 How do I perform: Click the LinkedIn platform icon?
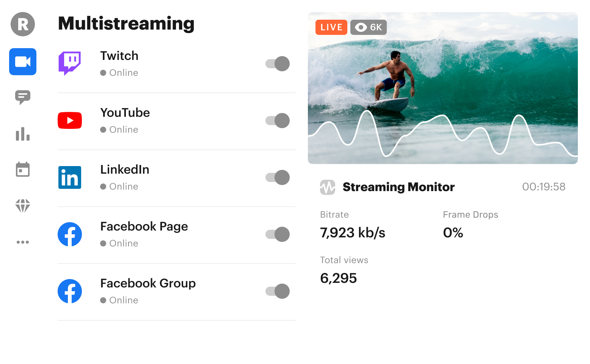(70, 177)
